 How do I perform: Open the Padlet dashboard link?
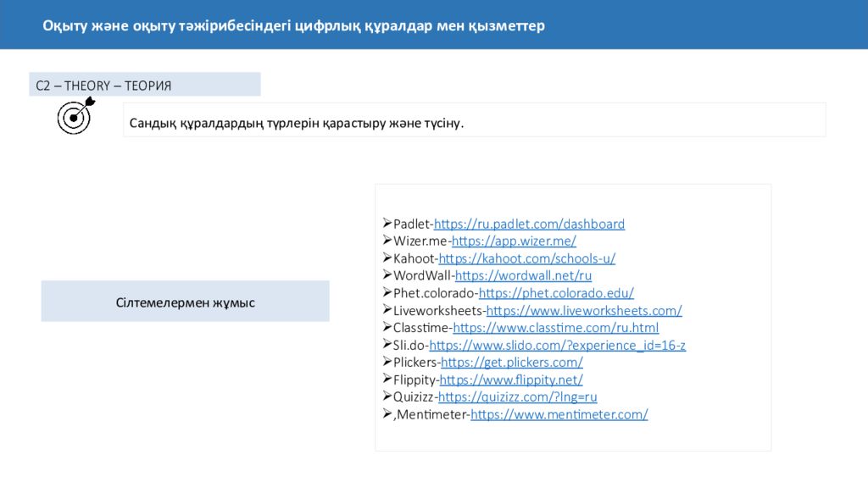pos(529,224)
